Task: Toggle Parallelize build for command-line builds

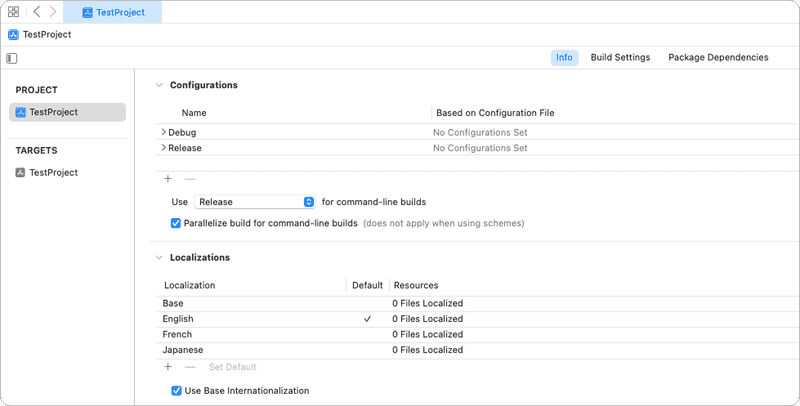Action: (176, 223)
